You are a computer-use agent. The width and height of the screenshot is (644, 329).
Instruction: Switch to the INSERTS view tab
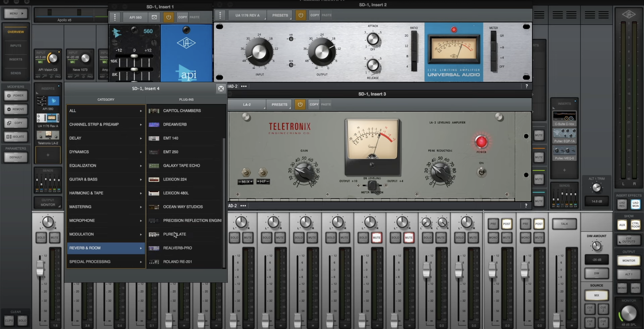tap(16, 59)
